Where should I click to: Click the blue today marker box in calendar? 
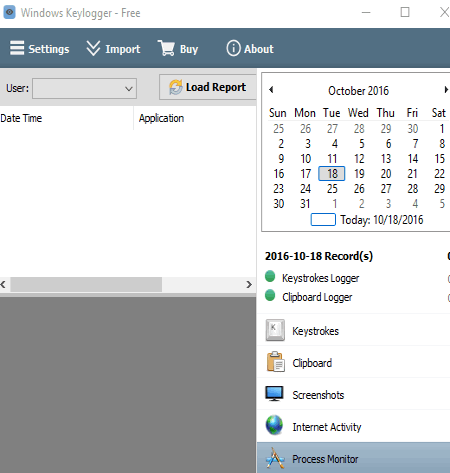(323, 220)
